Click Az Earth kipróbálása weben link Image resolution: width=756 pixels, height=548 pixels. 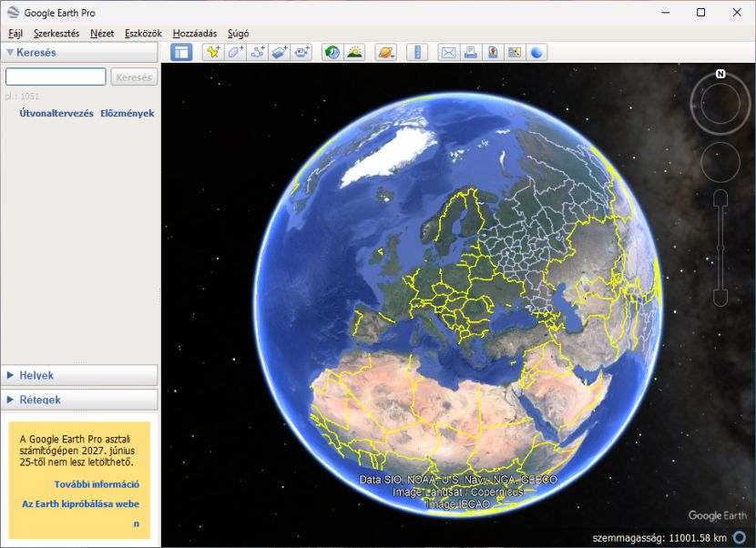pos(80,513)
